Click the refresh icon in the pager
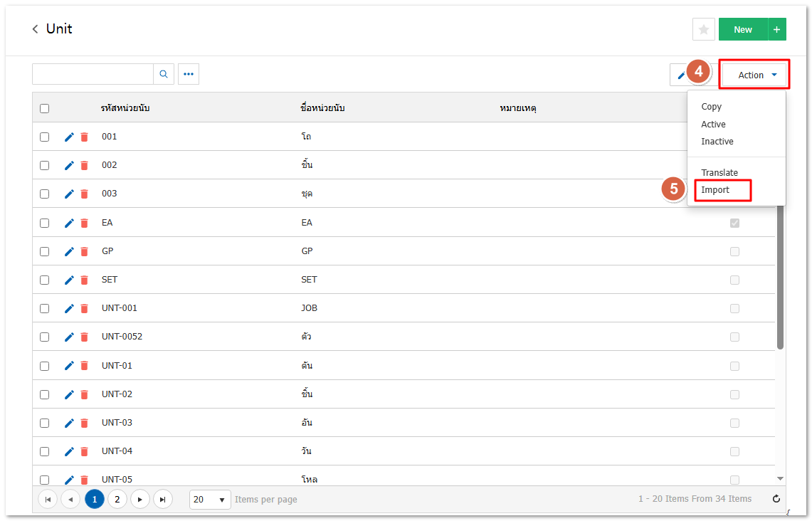Image resolution: width=812 pixels, height=521 pixels. click(x=776, y=499)
